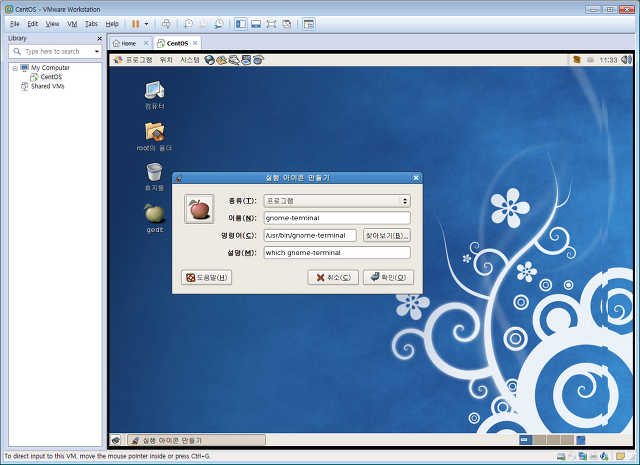Click the launcher dialog taskbar button

(197, 440)
